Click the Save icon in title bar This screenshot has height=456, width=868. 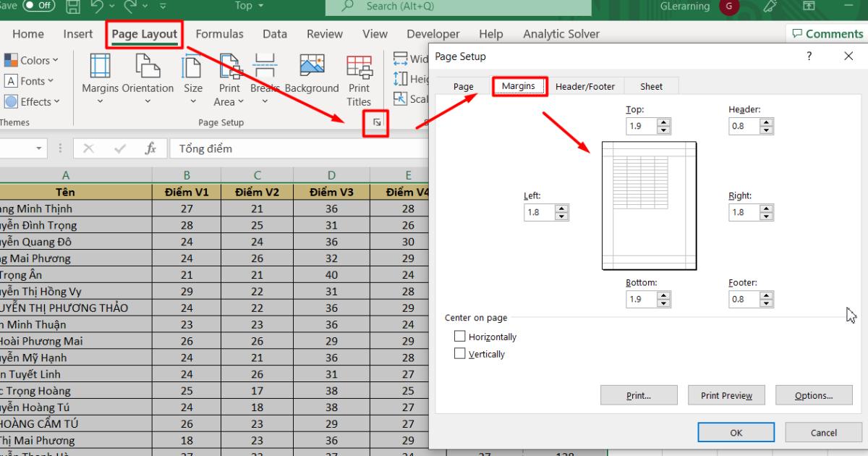click(73, 7)
